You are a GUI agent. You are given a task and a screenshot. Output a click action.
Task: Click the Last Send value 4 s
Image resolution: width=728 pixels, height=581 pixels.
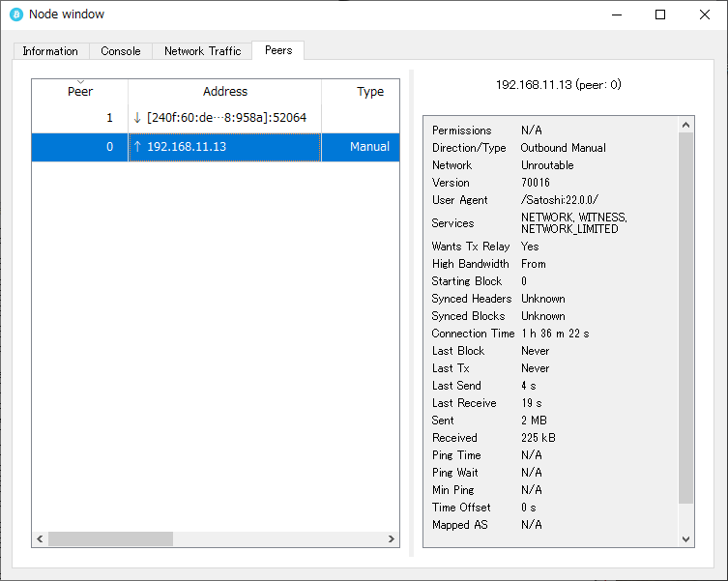529,386
